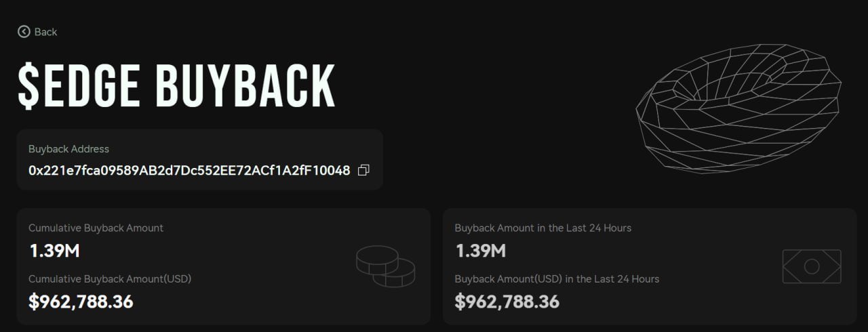Click the cumulative 1.39M value
Screen dimensions: 868x332
(x=54, y=251)
